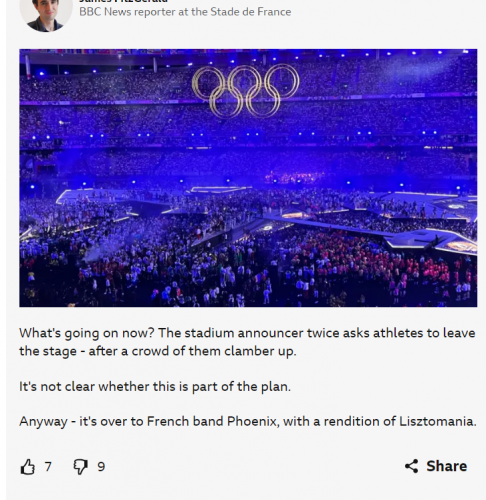Open the reporter's avatar photo
This screenshot has height=500, width=486.
pos(46,14)
